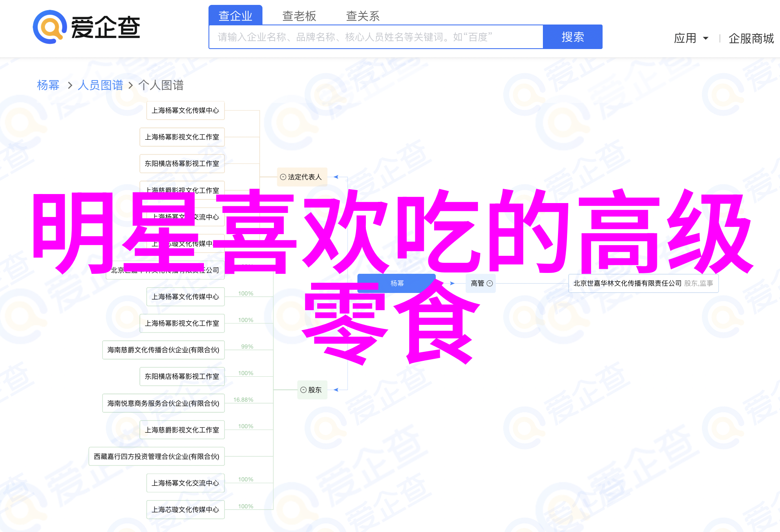The width and height of the screenshot is (780, 532).
Task: Go to 杨幂 breadcrumb link
Action: [x=48, y=85]
